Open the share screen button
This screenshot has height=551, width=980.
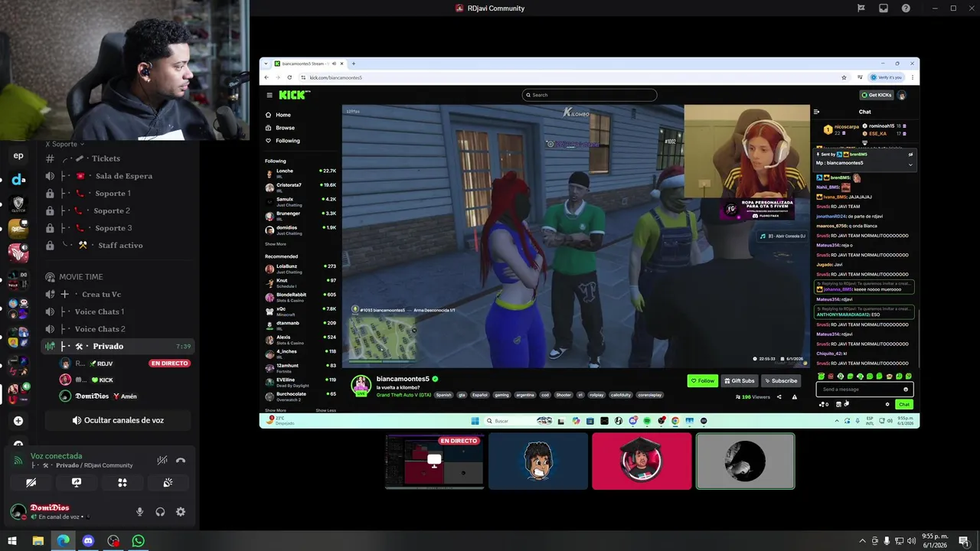[x=77, y=483]
